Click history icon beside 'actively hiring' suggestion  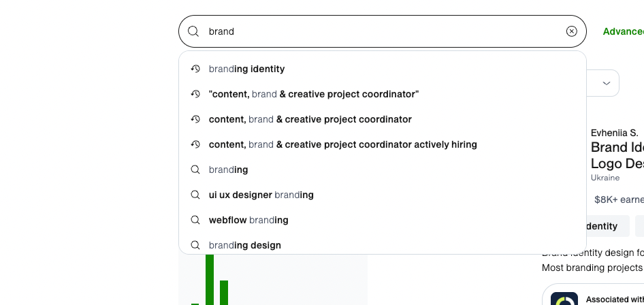pyautogui.click(x=195, y=144)
